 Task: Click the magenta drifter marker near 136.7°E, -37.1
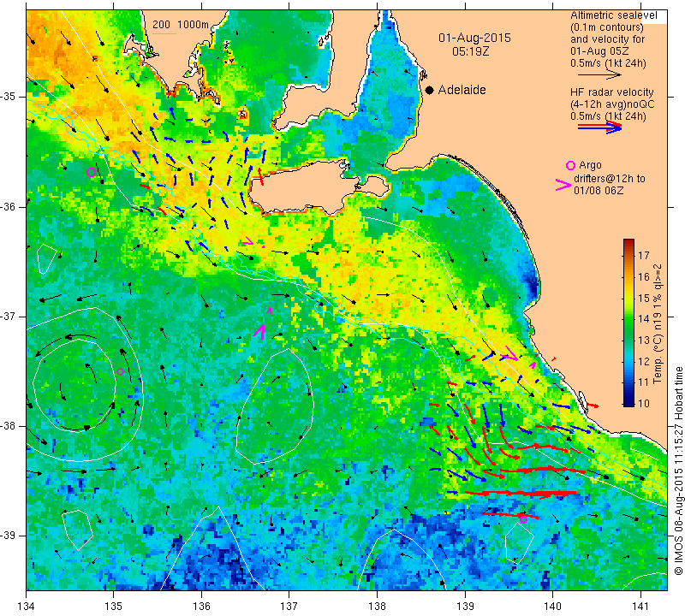click(259, 332)
